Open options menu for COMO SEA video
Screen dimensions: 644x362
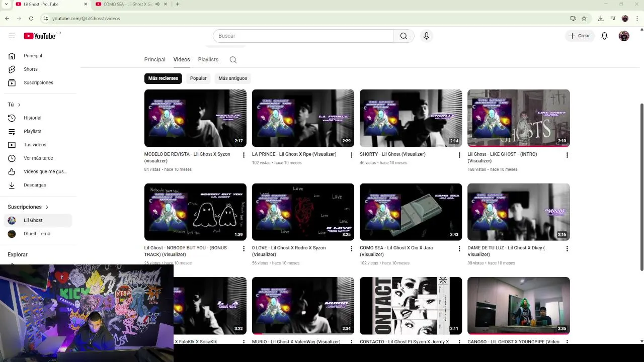(x=459, y=248)
